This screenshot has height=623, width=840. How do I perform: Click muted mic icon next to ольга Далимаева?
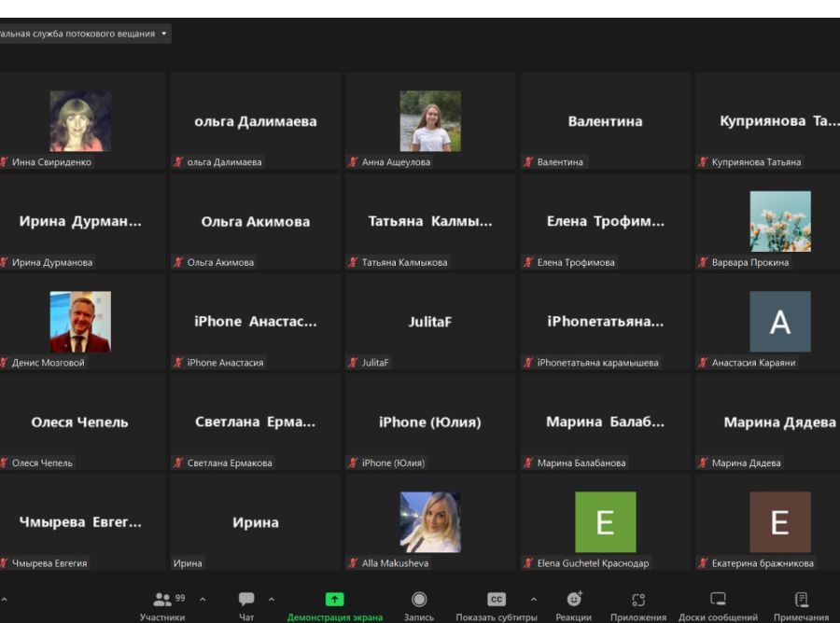pos(178,161)
